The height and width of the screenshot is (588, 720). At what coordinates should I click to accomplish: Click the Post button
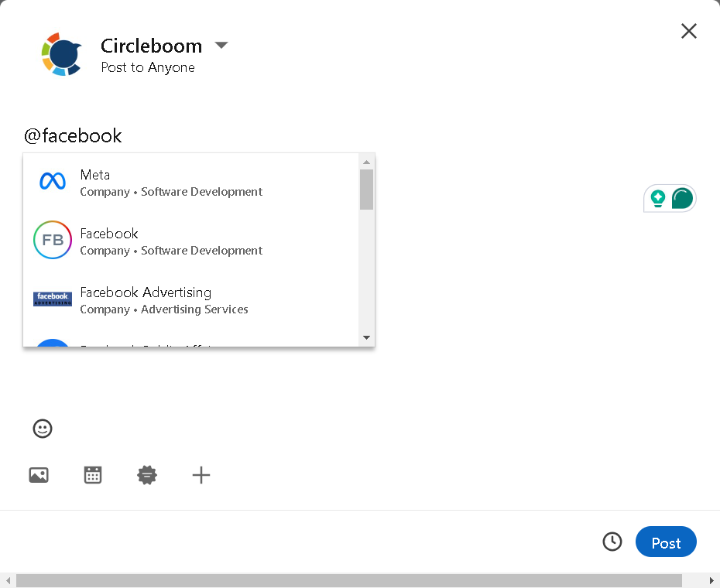[666, 542]
